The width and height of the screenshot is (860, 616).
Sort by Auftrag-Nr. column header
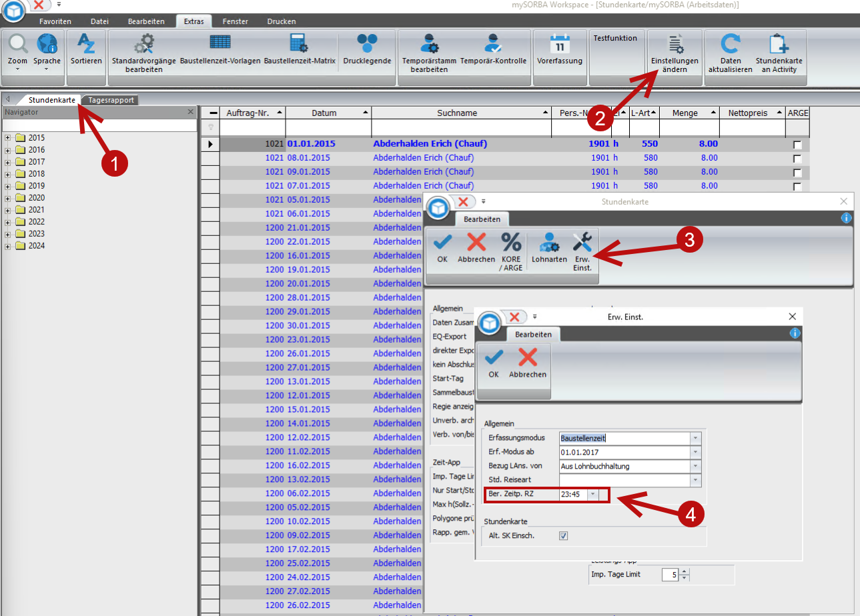[x=253, y=113]
